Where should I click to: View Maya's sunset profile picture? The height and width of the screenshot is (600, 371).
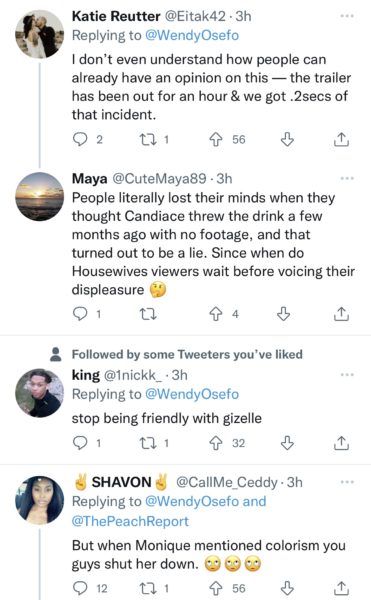[x=39, y=197]
